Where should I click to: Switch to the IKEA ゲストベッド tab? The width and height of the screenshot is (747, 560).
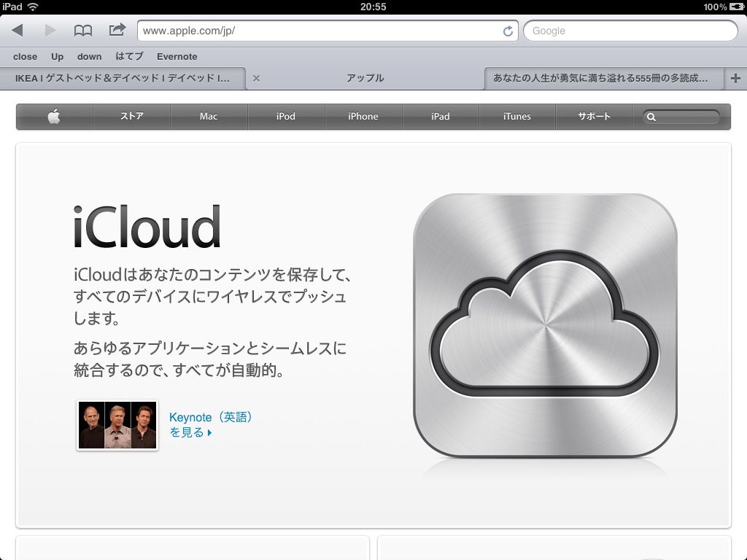[123, 78]
